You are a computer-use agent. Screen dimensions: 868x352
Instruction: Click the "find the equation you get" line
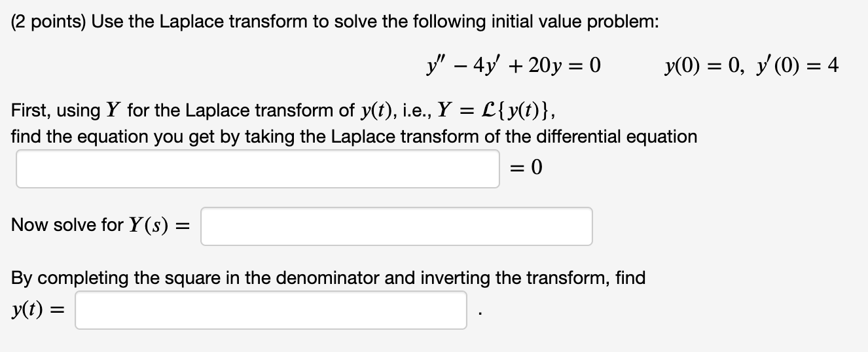[354, 137]
